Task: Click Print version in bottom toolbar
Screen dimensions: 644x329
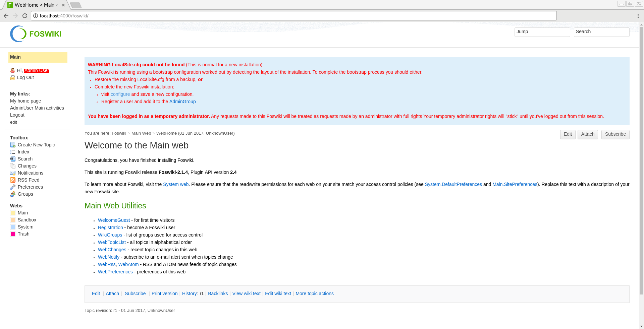Action: (x=164, y=293)
